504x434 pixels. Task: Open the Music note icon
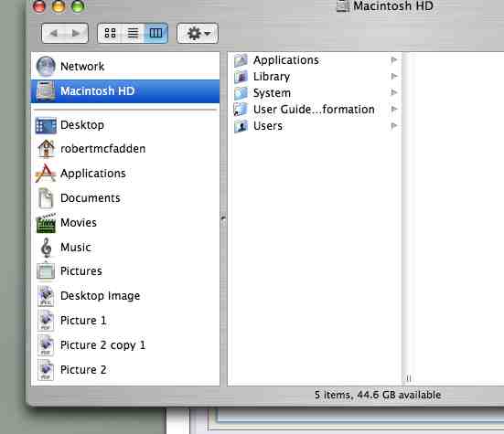pos(47,248)
